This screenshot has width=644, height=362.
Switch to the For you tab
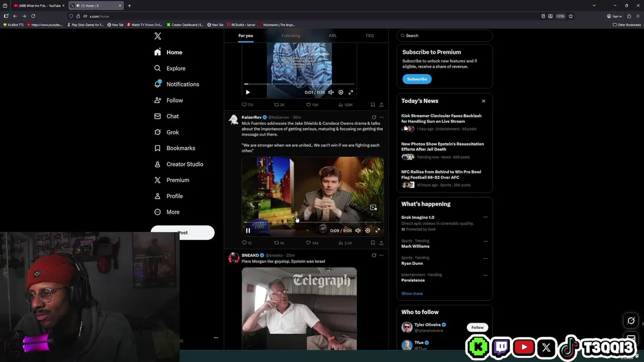click(x=246, y=36)
